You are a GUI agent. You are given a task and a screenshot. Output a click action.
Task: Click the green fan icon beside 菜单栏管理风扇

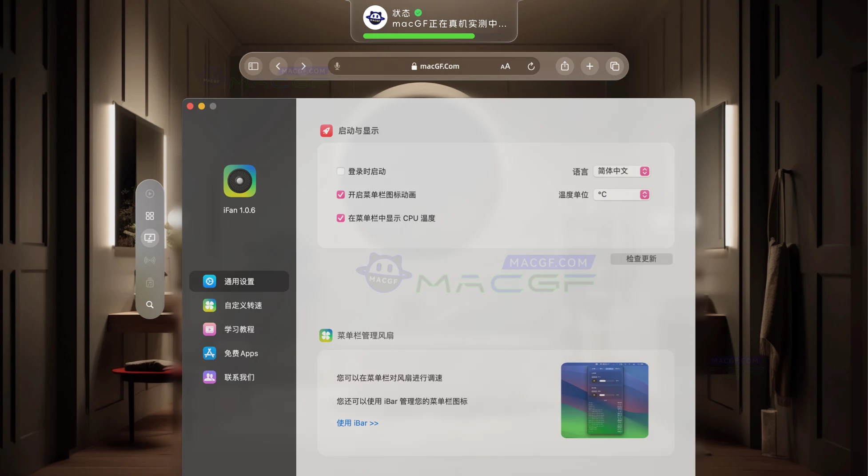pyautogui.click(x=326, y=335)
